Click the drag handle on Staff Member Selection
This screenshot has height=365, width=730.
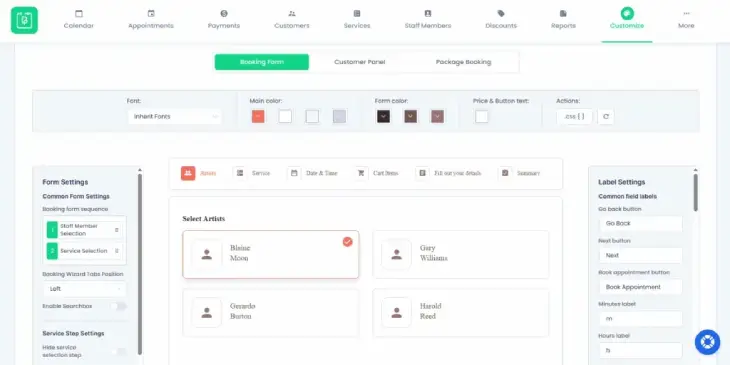pos(116,230)
